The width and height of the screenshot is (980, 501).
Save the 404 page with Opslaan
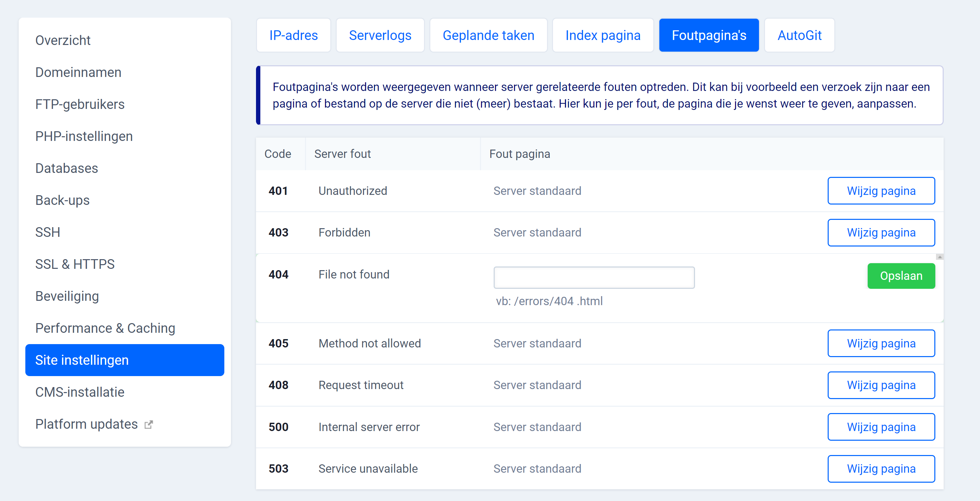[x=901, y=276]
